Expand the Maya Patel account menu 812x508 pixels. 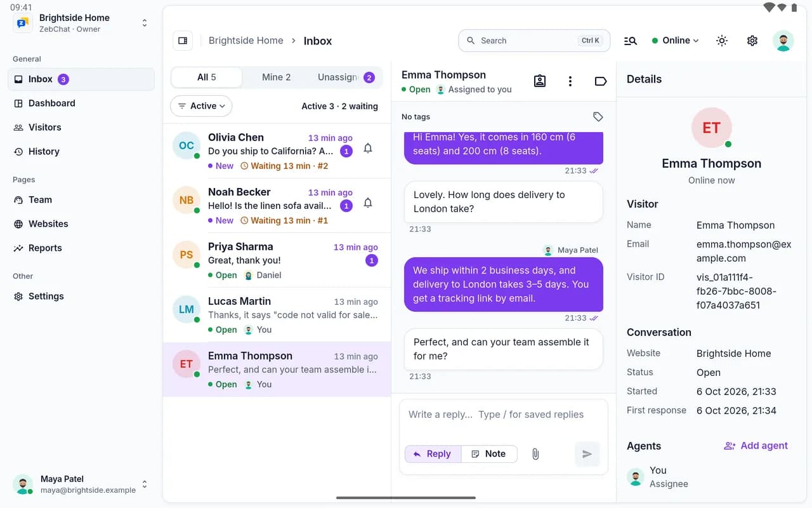click(x=81, y=485)
